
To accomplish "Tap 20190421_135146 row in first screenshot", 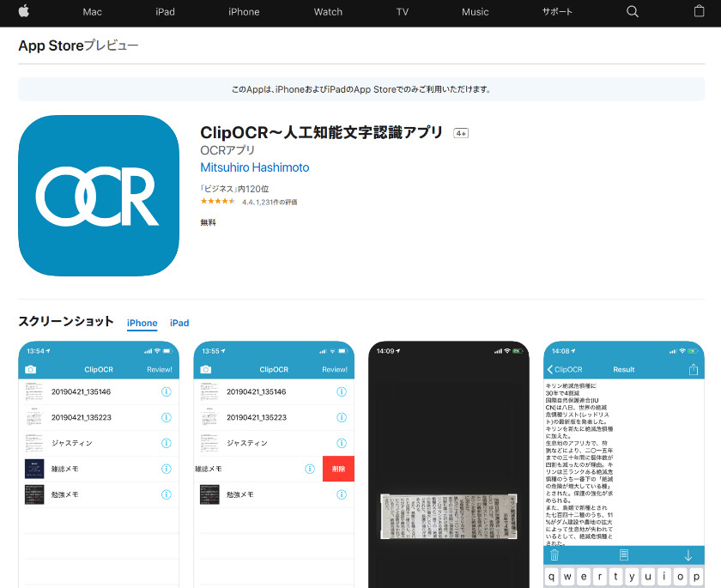I will point(99,391).
